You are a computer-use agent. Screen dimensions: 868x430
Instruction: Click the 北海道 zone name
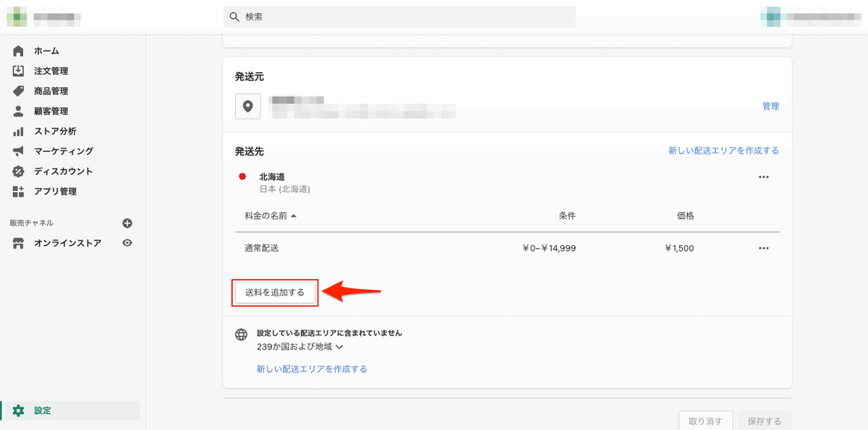273,177
